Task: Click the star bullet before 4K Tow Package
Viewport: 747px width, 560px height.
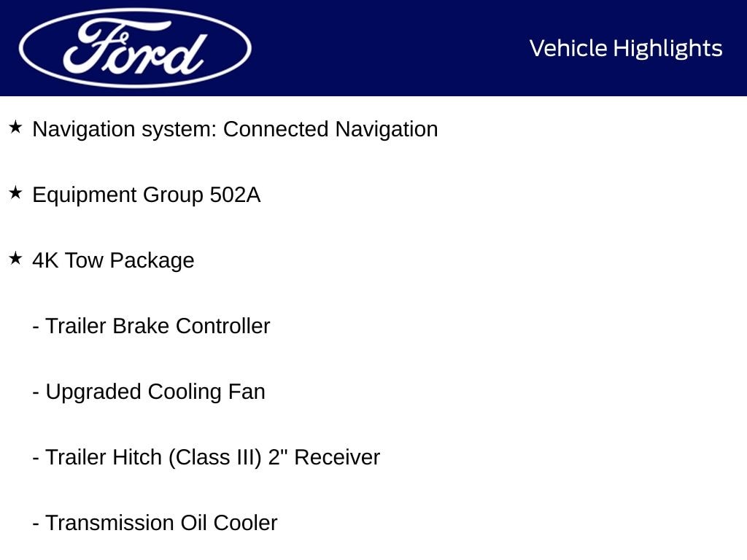Action: tap(16, 259)
